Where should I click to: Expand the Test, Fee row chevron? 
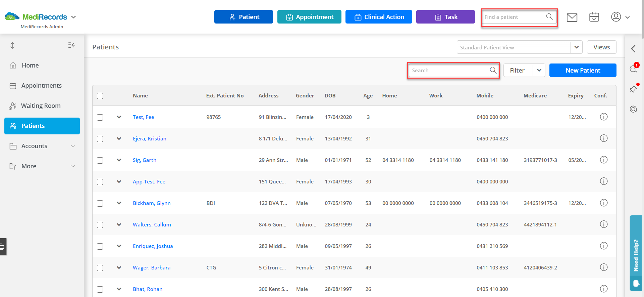click(x=119, y=117)
